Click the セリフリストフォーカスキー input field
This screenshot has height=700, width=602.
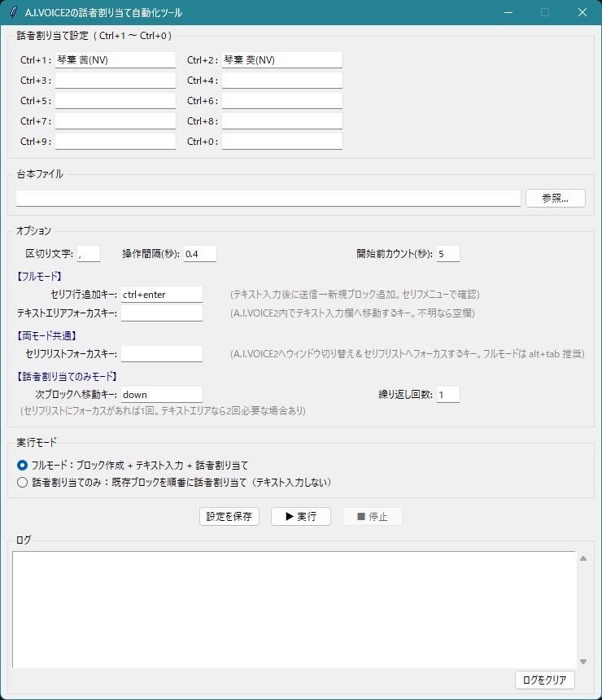point(162,353)
